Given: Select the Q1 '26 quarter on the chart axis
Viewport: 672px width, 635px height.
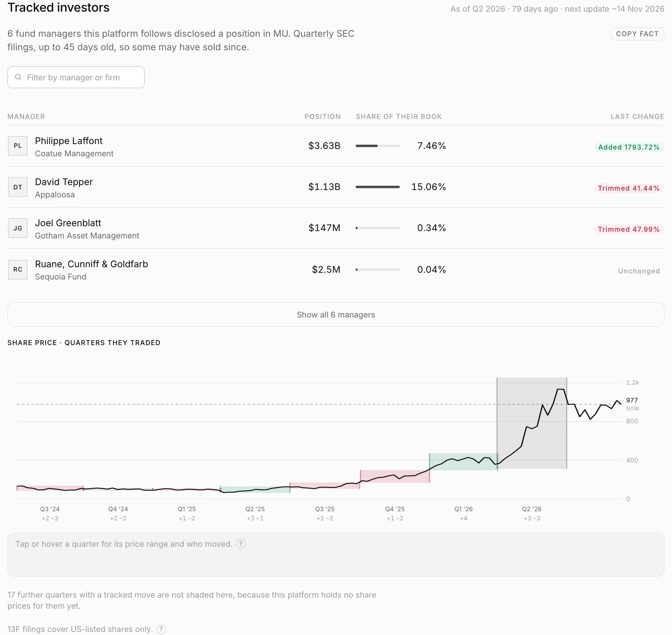Looking at the screenshot, I should (464, 509).
